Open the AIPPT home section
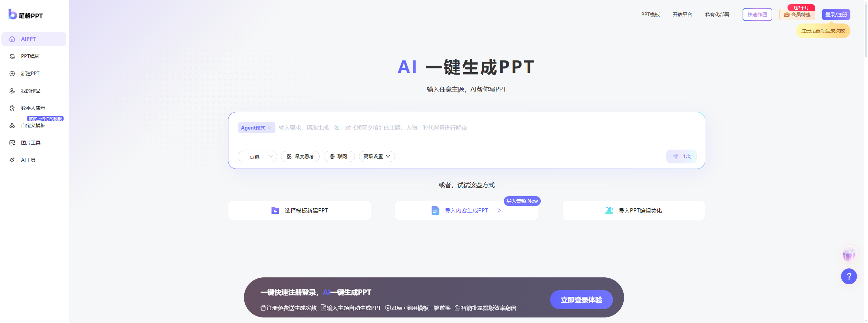The height and width of the screenshot is (323, 868). tap(34, 39)
